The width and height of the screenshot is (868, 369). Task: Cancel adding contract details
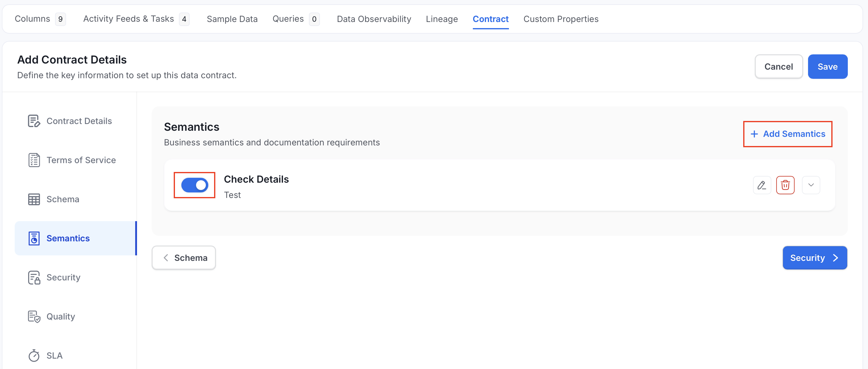(778, 67)
